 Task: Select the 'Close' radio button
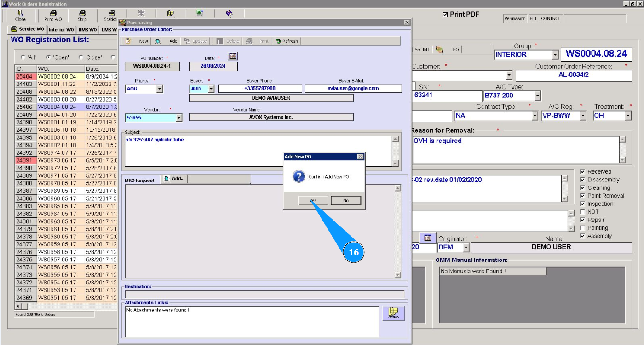coord(81,57)
